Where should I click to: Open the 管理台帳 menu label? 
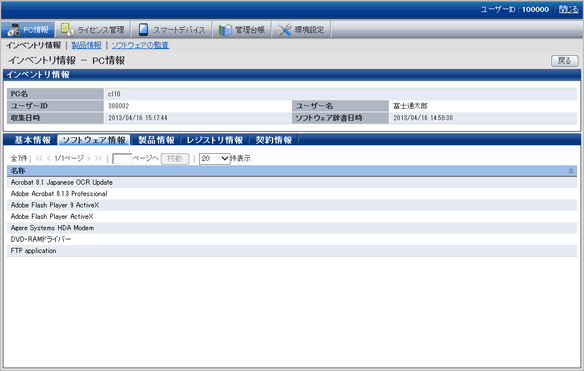click(x=250, y=30)
